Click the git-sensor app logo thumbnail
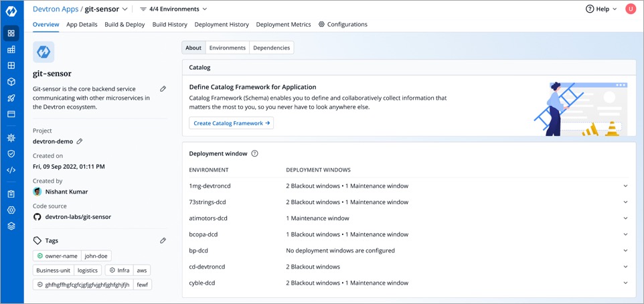Screen dimensions: 644x304 point(44,52)
